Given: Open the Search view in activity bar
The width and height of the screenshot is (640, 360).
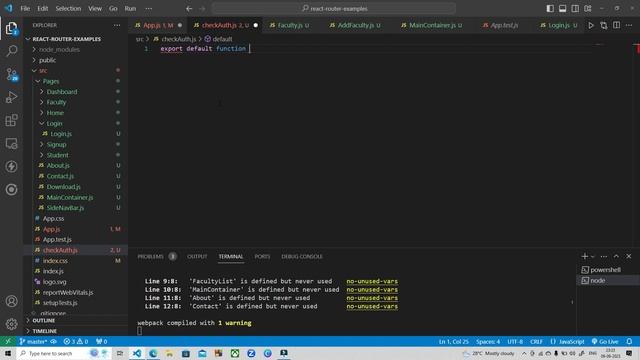Looking at the screenshot, I should pos(11,51).
